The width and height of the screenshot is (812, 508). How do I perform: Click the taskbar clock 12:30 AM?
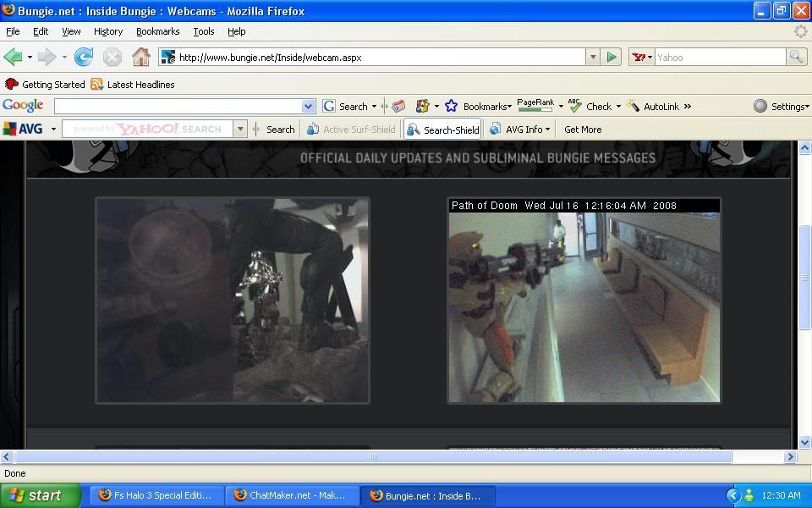coord(781,495)
